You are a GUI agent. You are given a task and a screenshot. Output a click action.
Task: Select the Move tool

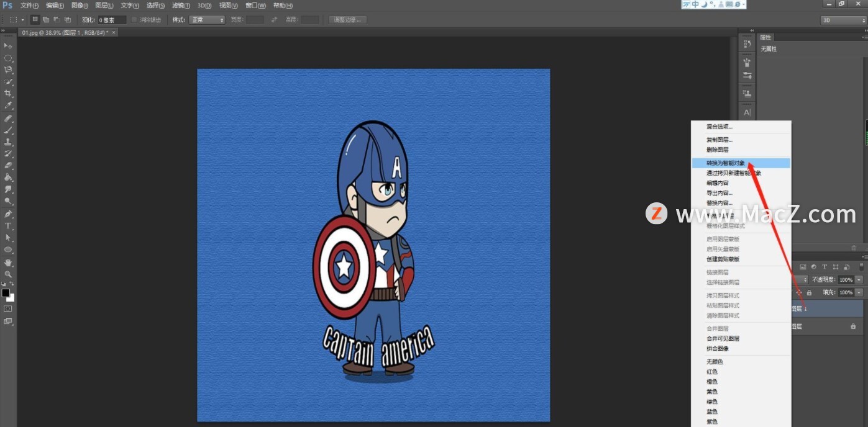tap(8, 46)
